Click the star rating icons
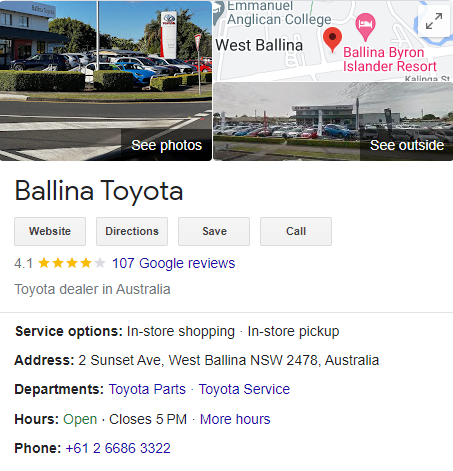The width and height of the screenshot is (453, 471). coord(72,263)
